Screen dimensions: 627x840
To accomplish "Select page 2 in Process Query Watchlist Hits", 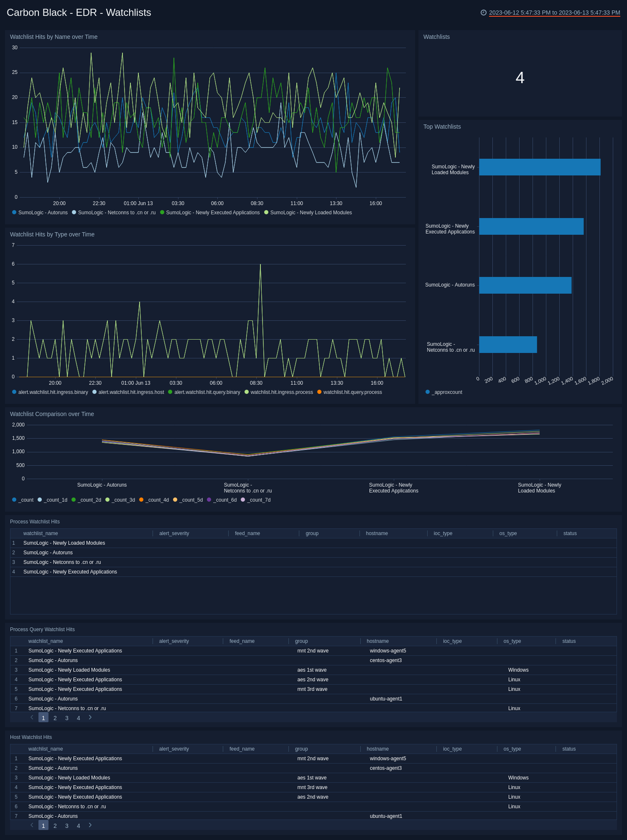I will (55, 718).
